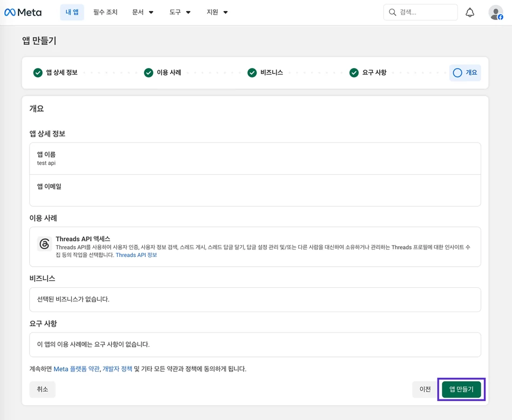Open the 내 앱 tab
Viewport: 512px width, 420px height.
(x=72, y=12)
